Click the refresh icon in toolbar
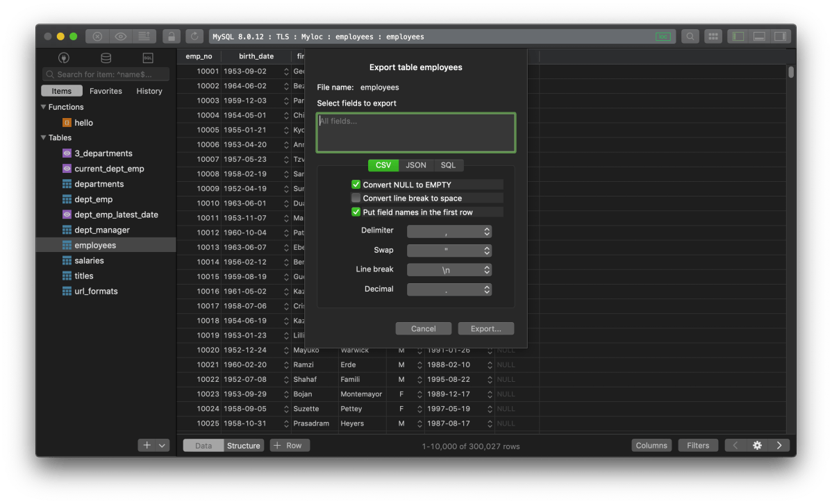Image resolution: width=832 pixels, height=504 pixels. point(194,37)
